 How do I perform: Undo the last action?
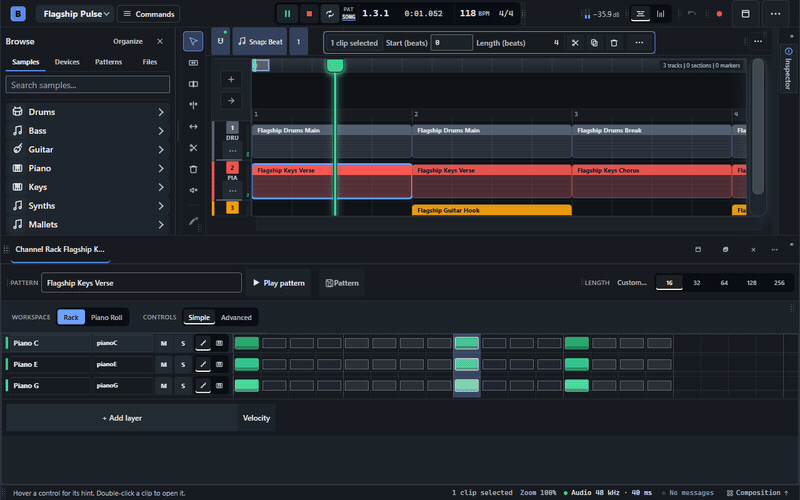tap(692, 14)
